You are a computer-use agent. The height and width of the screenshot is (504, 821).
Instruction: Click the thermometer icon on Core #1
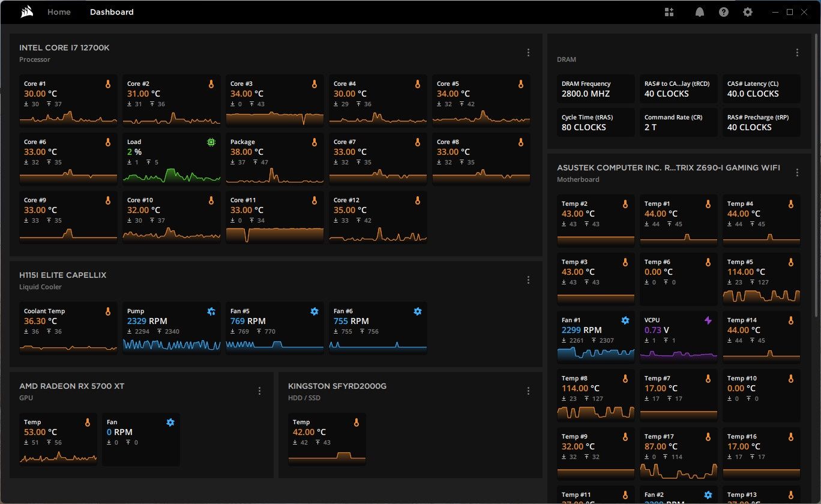coord(108,85)
